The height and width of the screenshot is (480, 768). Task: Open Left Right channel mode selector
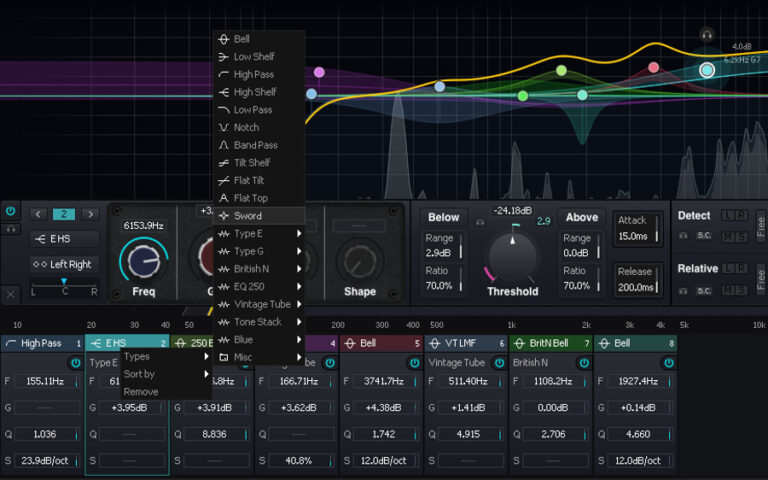(64, 264)
